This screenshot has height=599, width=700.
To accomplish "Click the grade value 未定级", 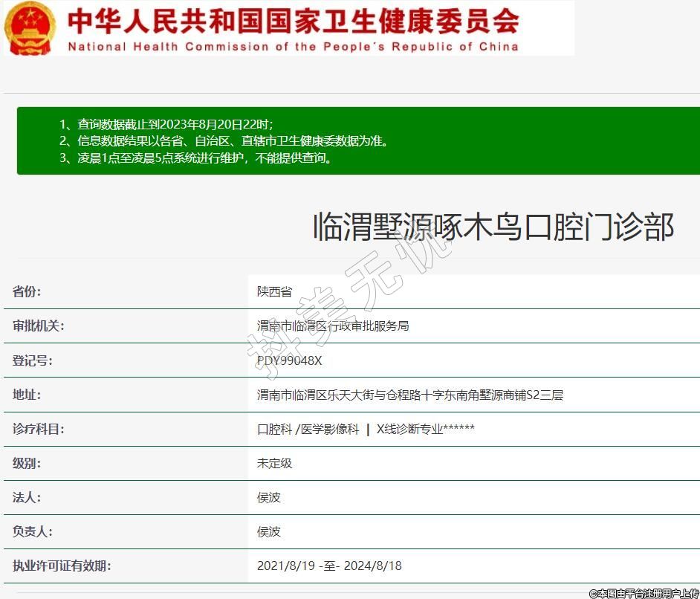I will (x=274, y=463).
